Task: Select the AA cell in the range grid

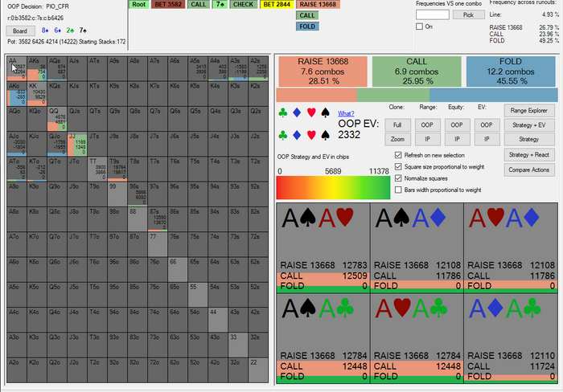Action: [x=17, y=68]
